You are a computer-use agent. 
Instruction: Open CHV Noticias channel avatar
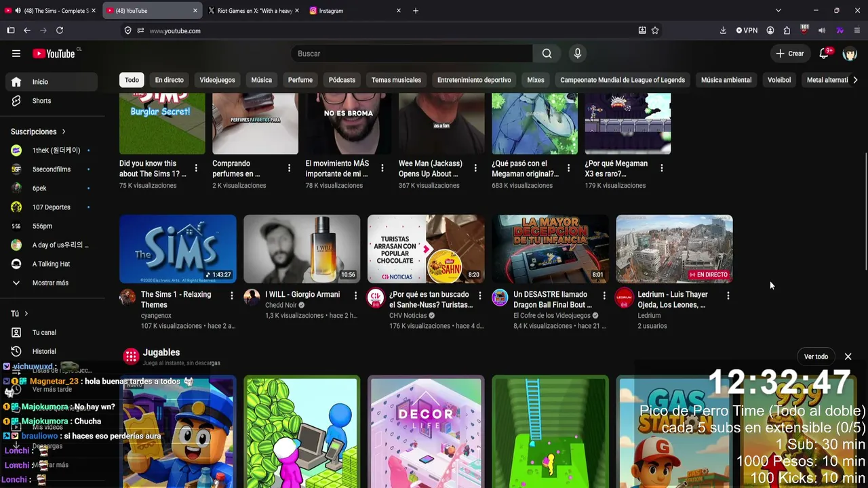pyautogui.click(x=376, y=298)
